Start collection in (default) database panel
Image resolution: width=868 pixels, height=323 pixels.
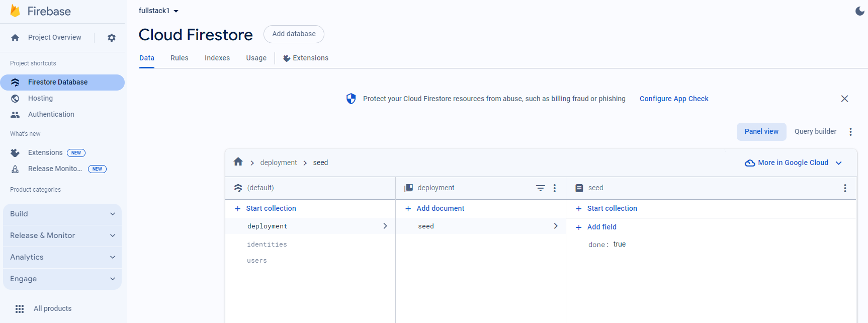point(266,209)
